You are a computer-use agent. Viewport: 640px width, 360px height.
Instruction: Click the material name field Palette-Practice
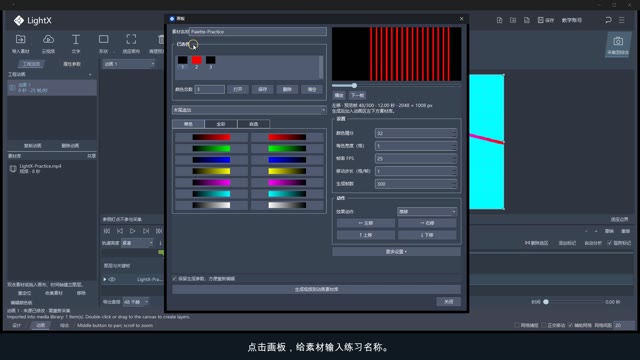pyautogui.click(x=258, y=31)
